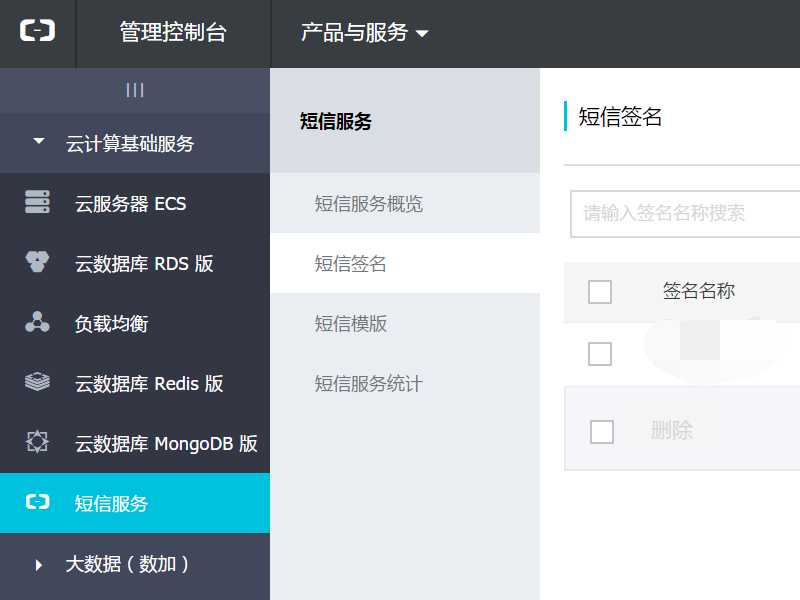Check the first signature row checkbox
Viewport: 800px width, 600px height.
coord(600,354)
